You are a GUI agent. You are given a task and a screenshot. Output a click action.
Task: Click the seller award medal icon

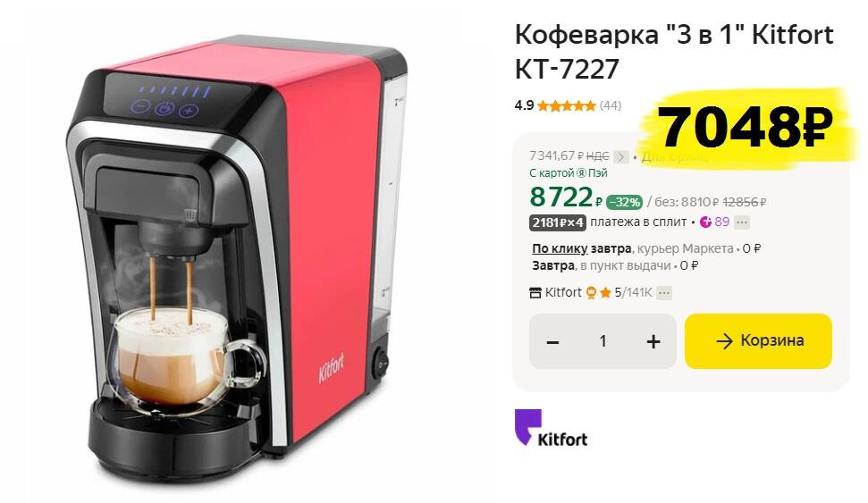(591, 293)
